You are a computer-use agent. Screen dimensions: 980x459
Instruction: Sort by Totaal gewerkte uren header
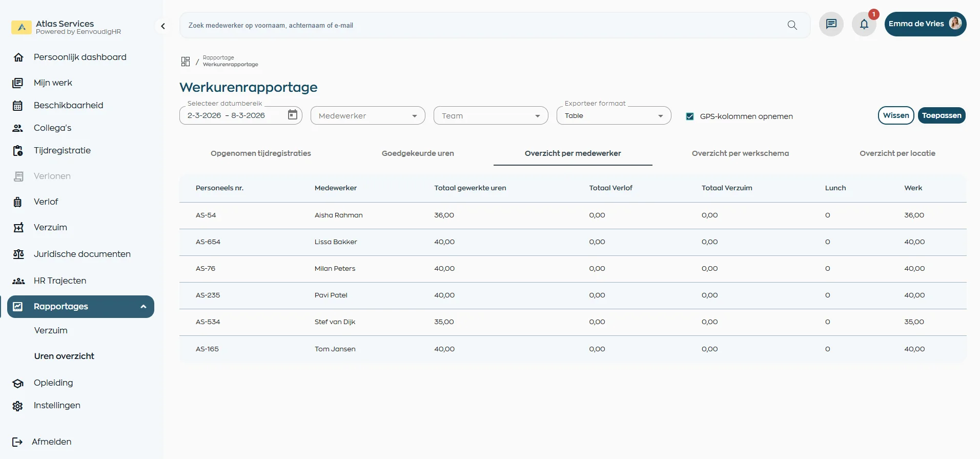click(470, 188)
